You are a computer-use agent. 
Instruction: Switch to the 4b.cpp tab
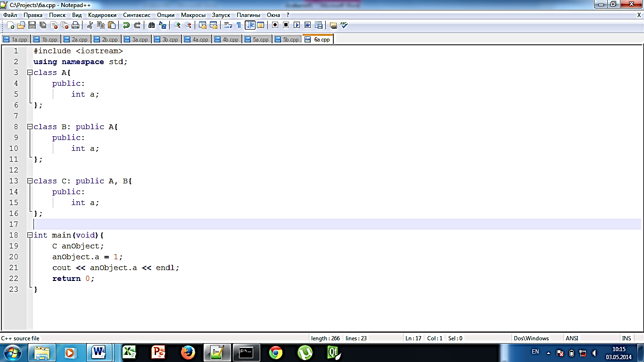tap(227, 40)
